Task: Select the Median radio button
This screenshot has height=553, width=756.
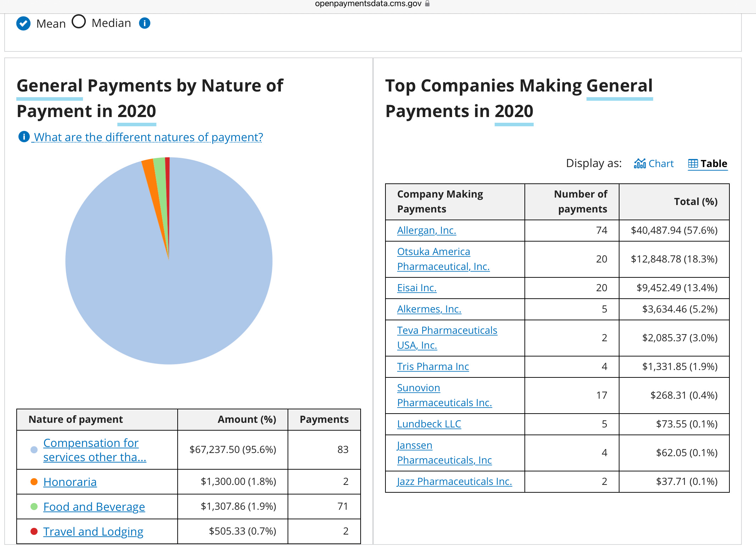Action: pos(79,22)
